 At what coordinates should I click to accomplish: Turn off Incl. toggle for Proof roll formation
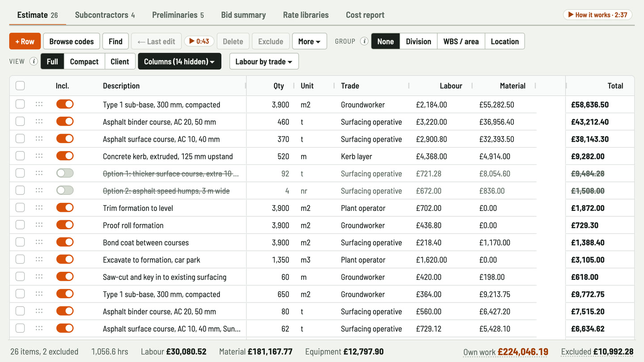(65, 225)
